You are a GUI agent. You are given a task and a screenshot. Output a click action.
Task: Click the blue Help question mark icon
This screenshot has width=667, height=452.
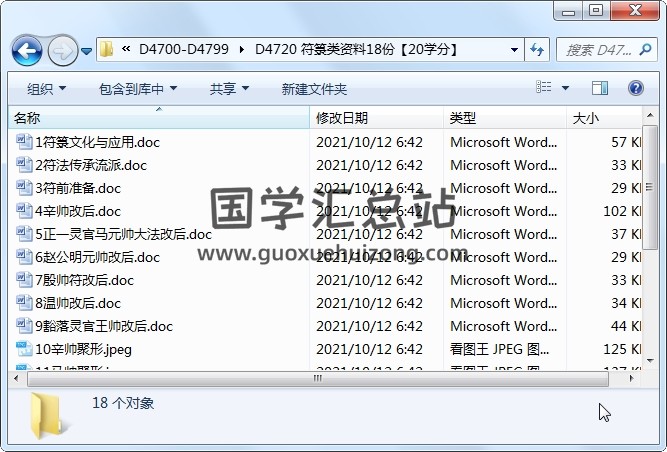pyautogui.click(x=636, y=88)
